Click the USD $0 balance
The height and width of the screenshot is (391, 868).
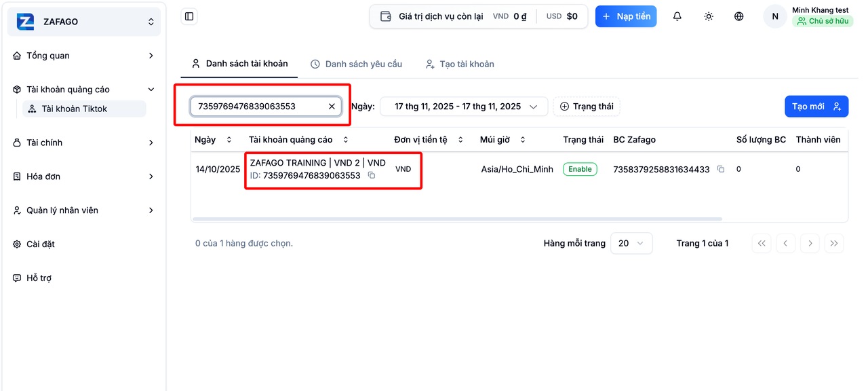(562, 16)
